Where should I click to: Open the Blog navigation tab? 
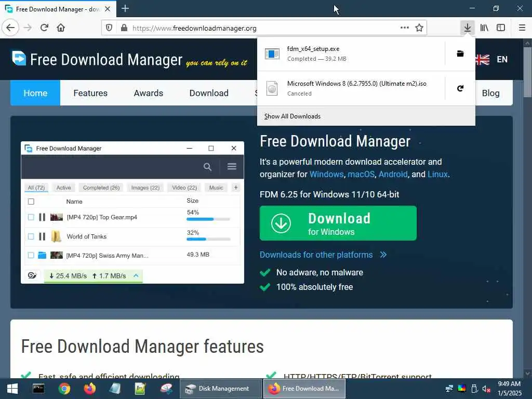tap(490, 93)
